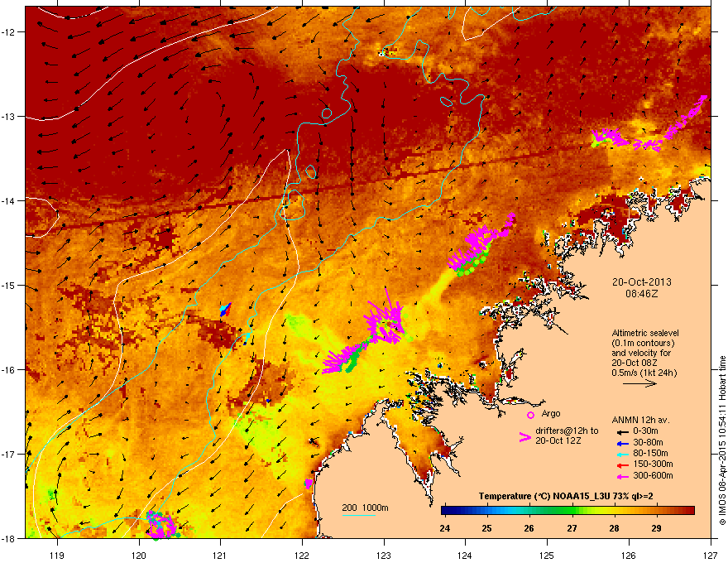Select the blue 30-80m ANMN arrow symbol
The height and width of the screenshot is (563, 728).
pyautogui.click(x=622, y=444)
